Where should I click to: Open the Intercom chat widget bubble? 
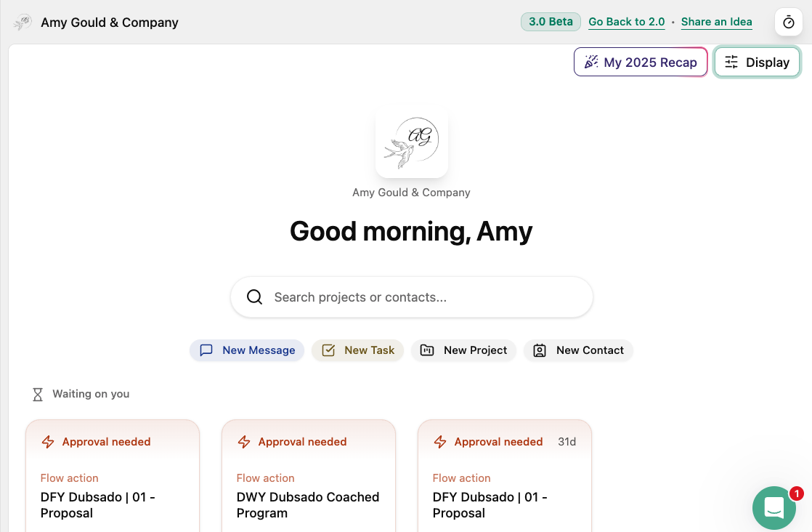point(774,507)
